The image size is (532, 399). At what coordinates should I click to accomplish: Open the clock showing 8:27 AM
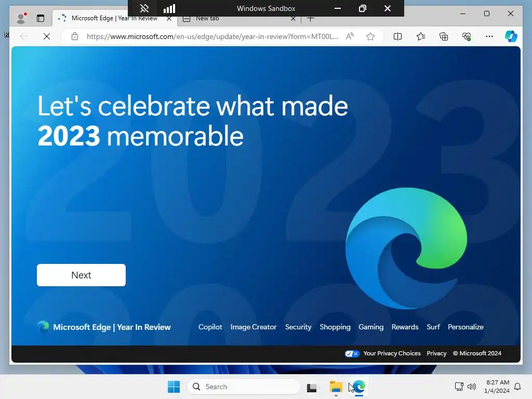(497, 387)
